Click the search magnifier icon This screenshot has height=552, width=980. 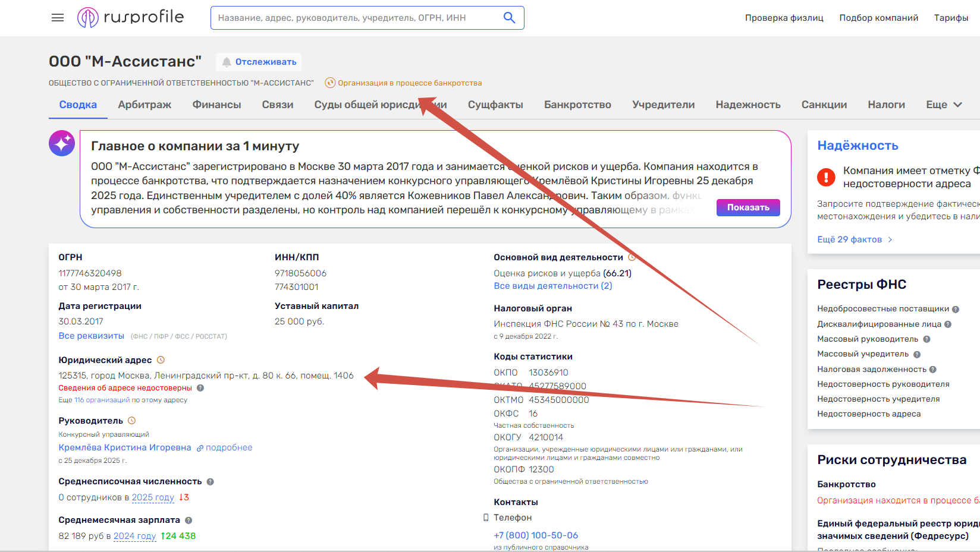pyautogui.click(x=509, y=18)
